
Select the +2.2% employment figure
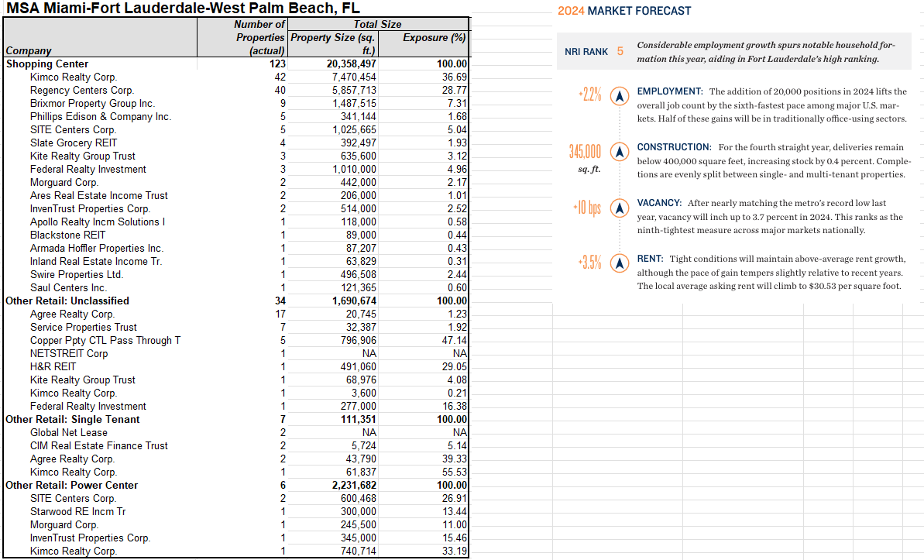pos(589,96)
